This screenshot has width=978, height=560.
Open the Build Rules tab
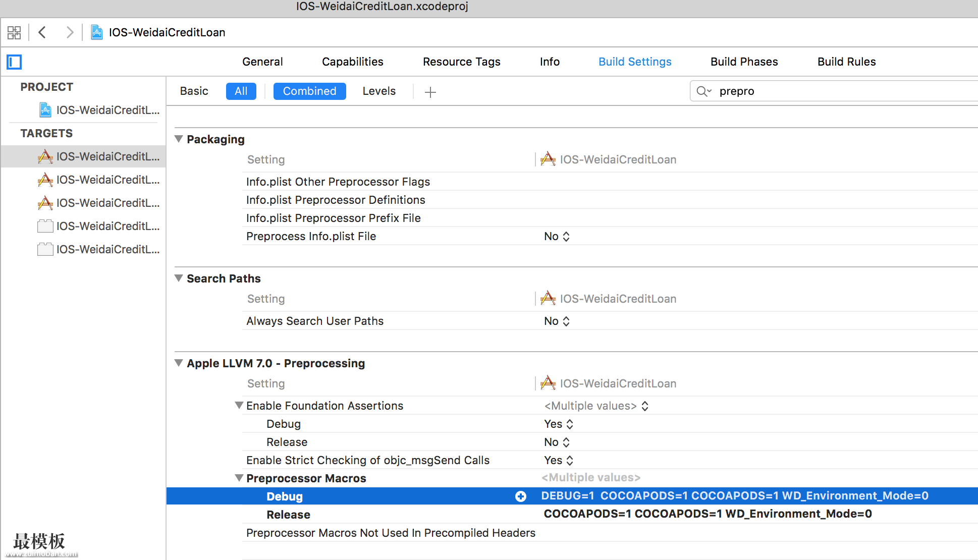point(847,62)
